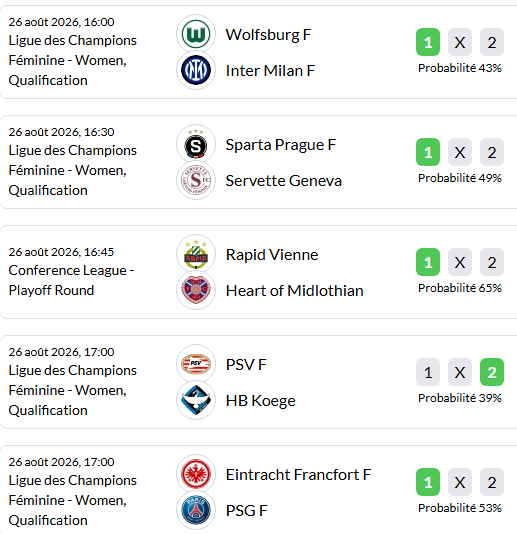This screenshot has width=517, height=534.
Task: Click the Inter Milan F crest
Action: pos(196,70)
